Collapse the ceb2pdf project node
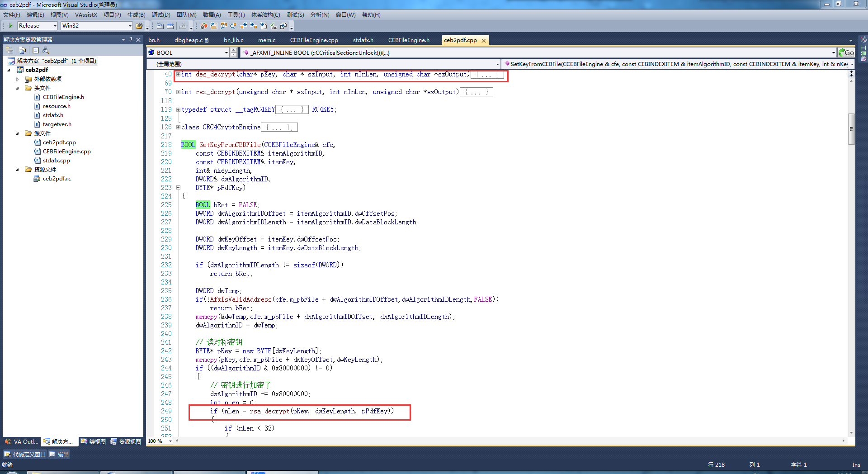This screenshot has height=474, width=868. pos(9,70)
